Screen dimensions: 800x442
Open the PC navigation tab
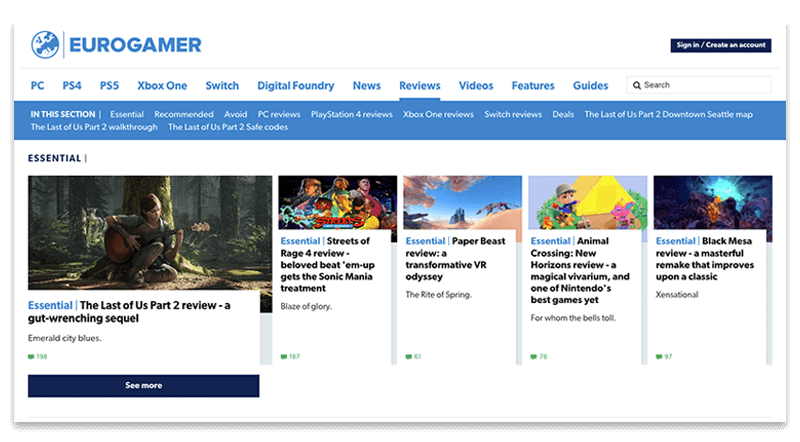pyautogui.click(x=37, y=86)
